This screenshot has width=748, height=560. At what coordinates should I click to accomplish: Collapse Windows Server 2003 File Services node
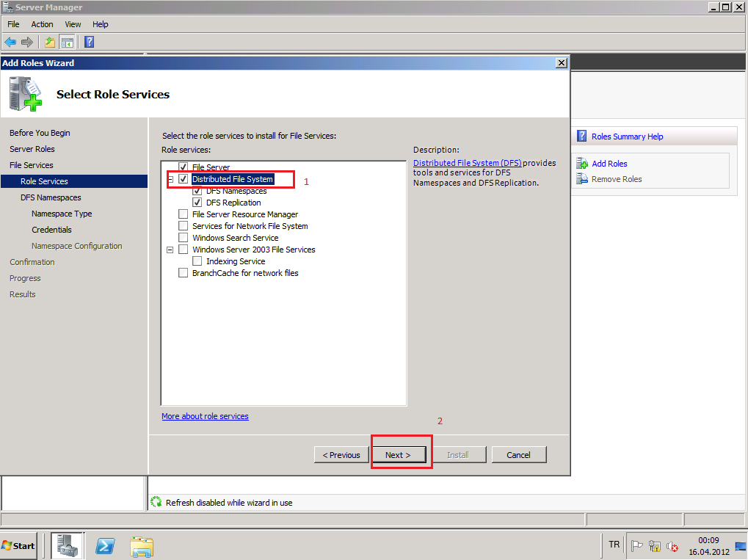coord(170,250)
